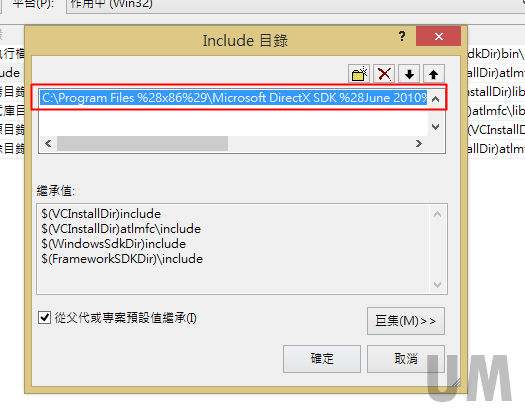Click the horizontal scrollbar thumb of directory list

click(x=142, y=144)
